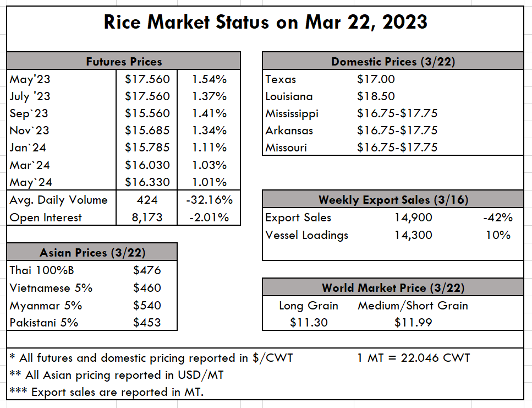This screenshot has height=408, width=532.
Task: Click the Arkansas row label cell
Action: click(x=289, y=130)
